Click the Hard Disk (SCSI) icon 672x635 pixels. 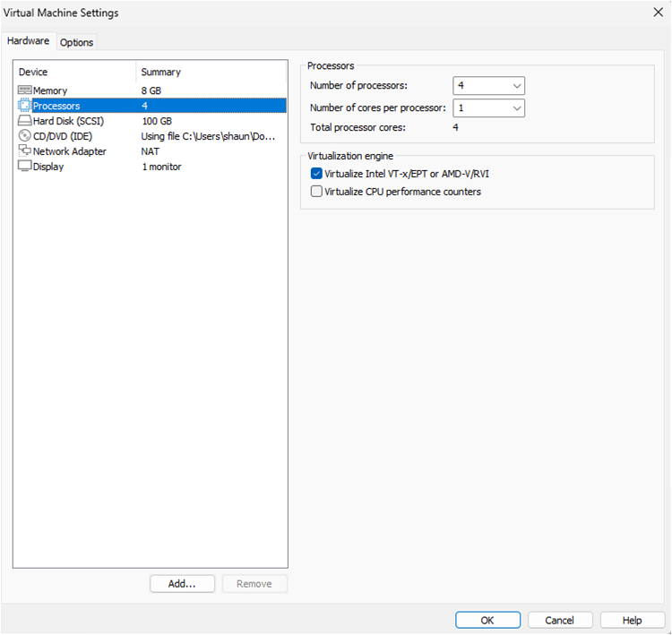24,121
